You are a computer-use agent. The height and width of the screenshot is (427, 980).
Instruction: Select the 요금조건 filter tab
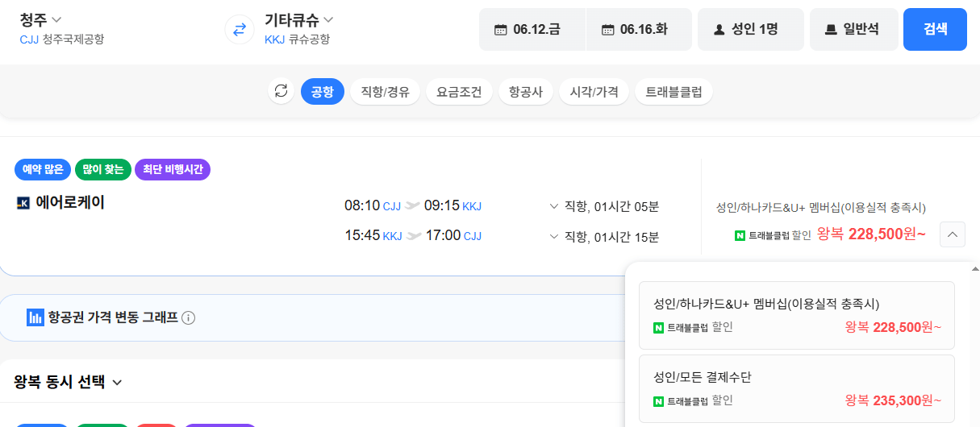(459, 91)
